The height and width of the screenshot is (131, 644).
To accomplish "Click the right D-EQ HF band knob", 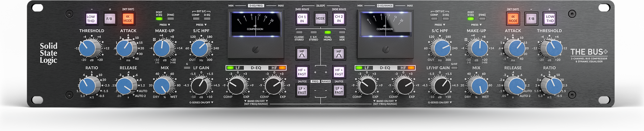I will 405,86.
